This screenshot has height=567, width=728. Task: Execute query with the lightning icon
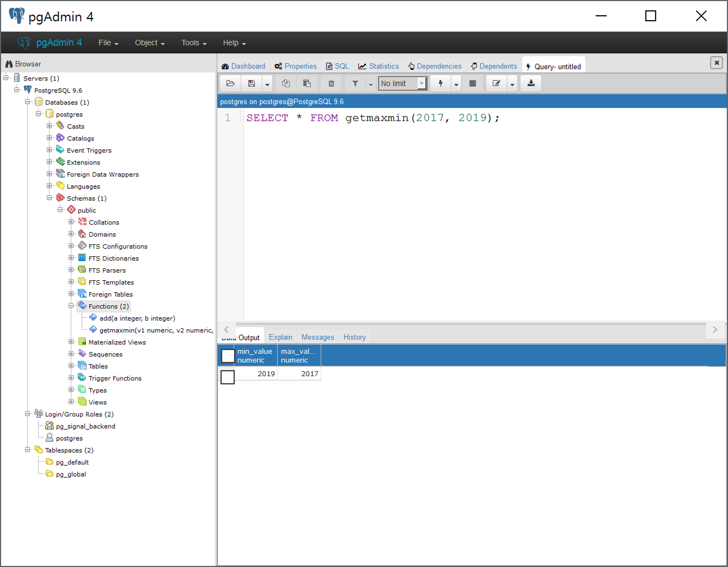click(441, 83)
